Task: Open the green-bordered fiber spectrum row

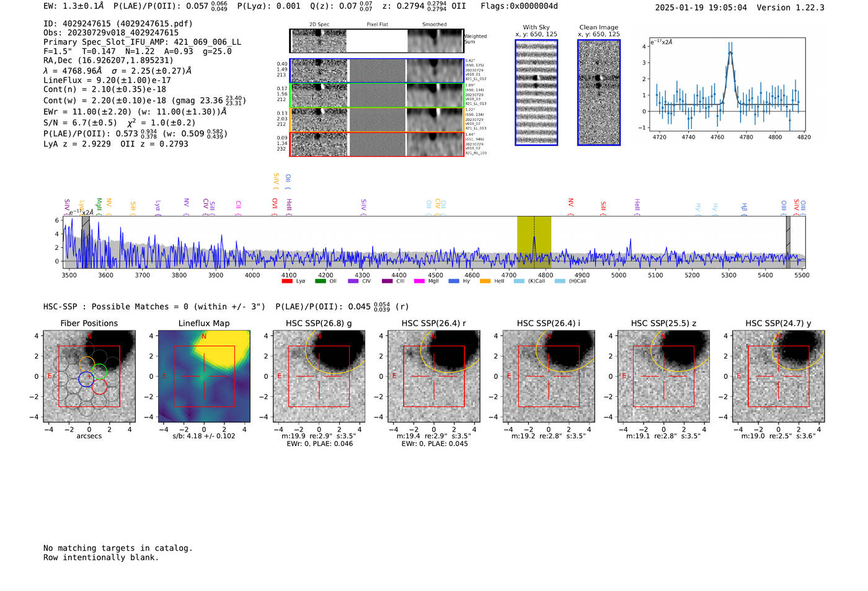Action: click(376, 96)
